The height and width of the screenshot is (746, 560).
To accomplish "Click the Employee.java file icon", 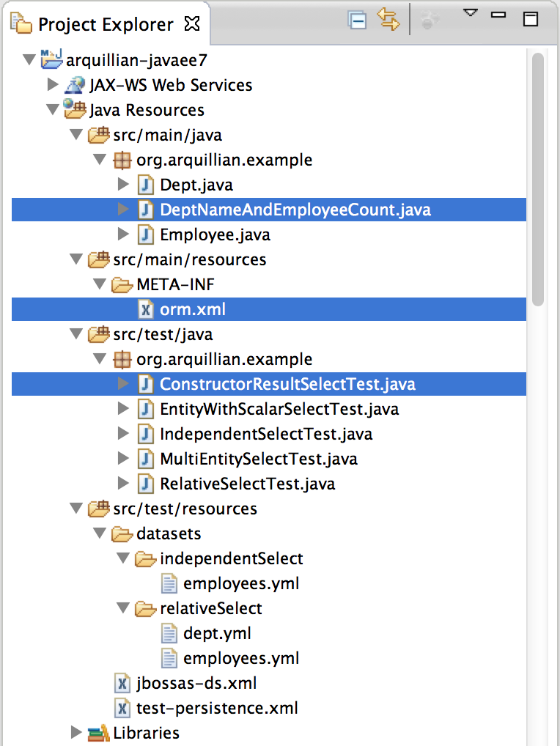I will click(146, 234).
